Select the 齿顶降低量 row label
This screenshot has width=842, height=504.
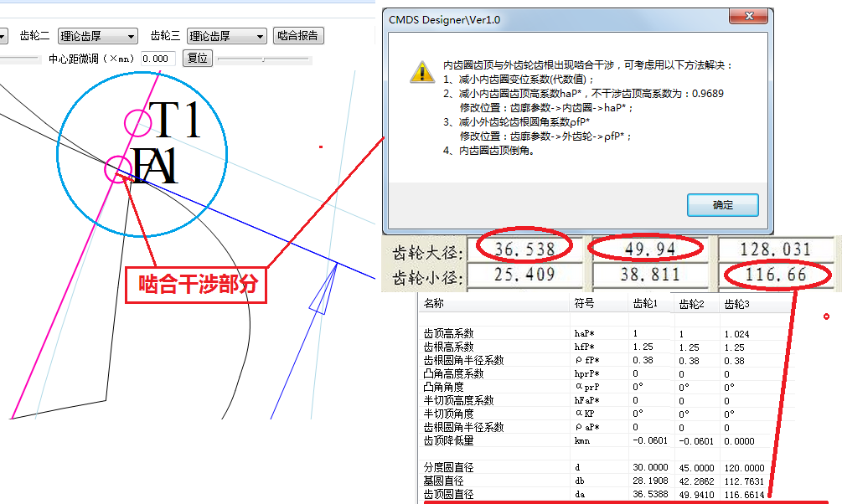point(448,440)
